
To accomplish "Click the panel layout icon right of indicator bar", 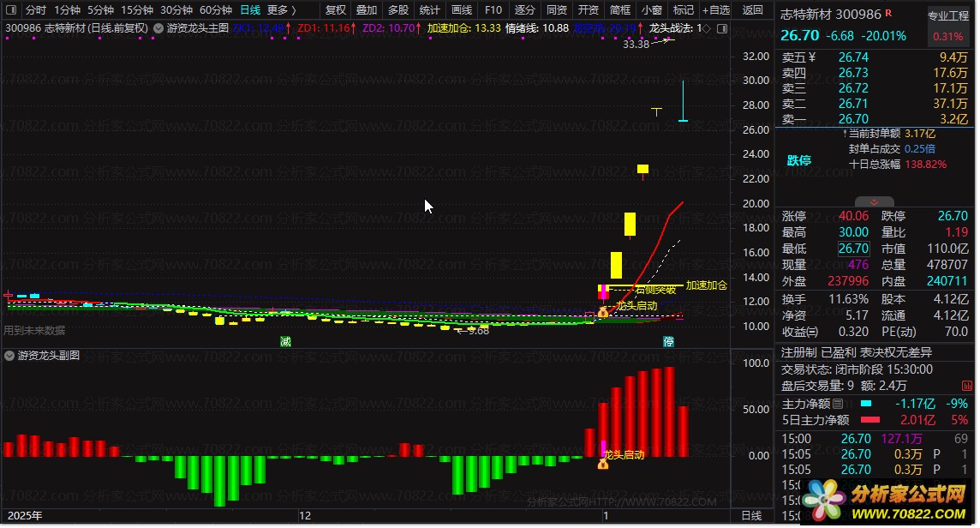I will [x=722, y=28].
